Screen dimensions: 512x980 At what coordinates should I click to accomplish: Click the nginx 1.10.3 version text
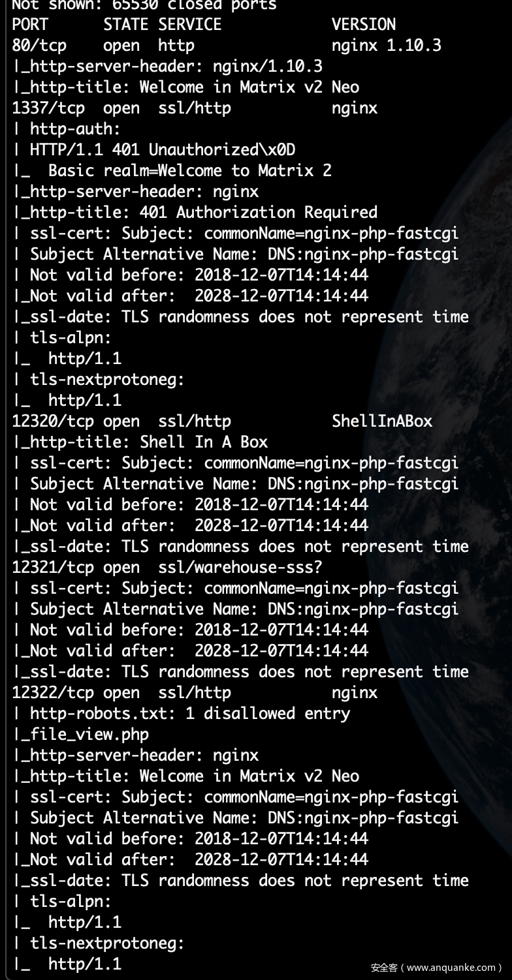(x=386, y=46)
